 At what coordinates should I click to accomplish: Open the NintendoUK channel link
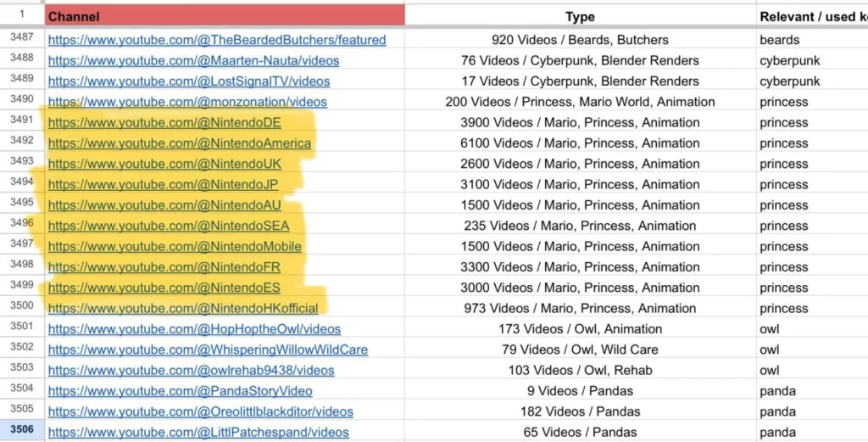[164, 164]
